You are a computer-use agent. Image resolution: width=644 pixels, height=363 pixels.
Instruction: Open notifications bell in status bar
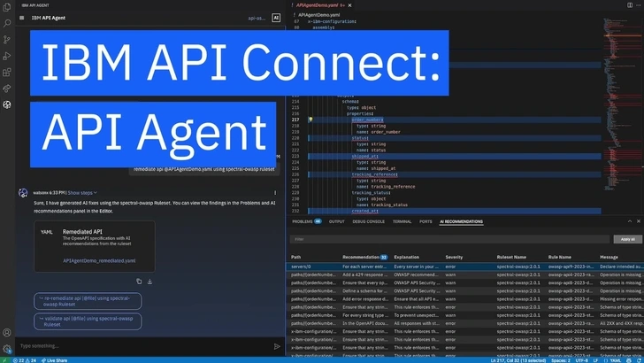[640, 360]
